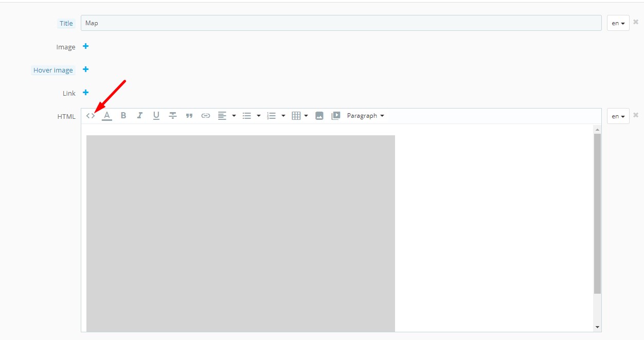Toggle underline formatting
The width and height of the screenshot is (644, 340).
156,116
